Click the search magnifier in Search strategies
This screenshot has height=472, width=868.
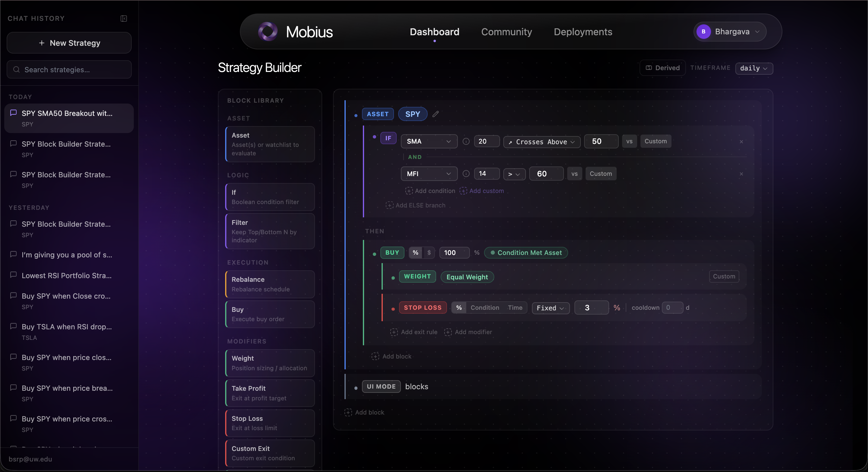(x=16, y=70)
